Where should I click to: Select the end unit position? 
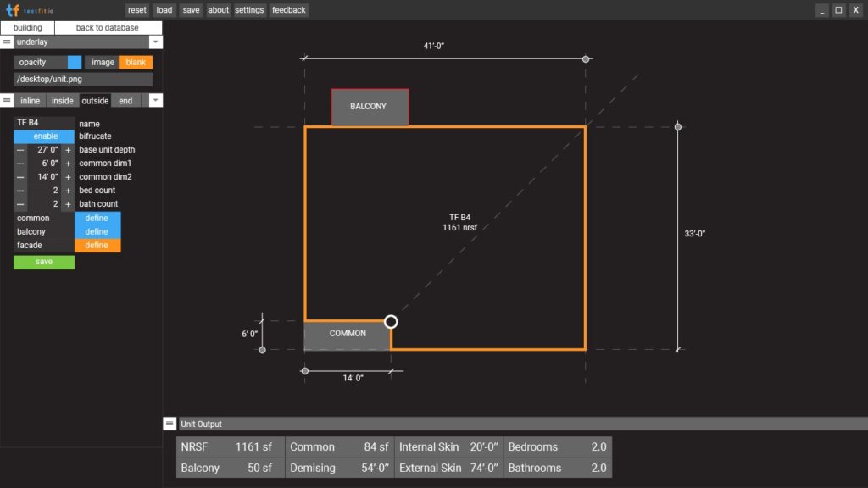(125, 101)
